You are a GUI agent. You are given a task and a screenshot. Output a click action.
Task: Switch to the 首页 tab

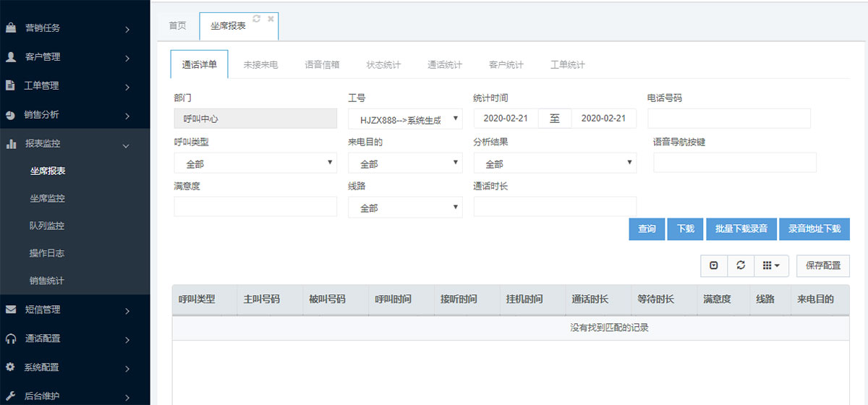coord(178,26)
